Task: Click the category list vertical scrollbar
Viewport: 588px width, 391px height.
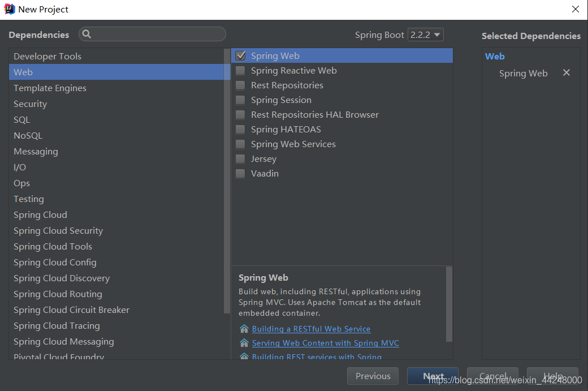Action: [x=227, y=181]
